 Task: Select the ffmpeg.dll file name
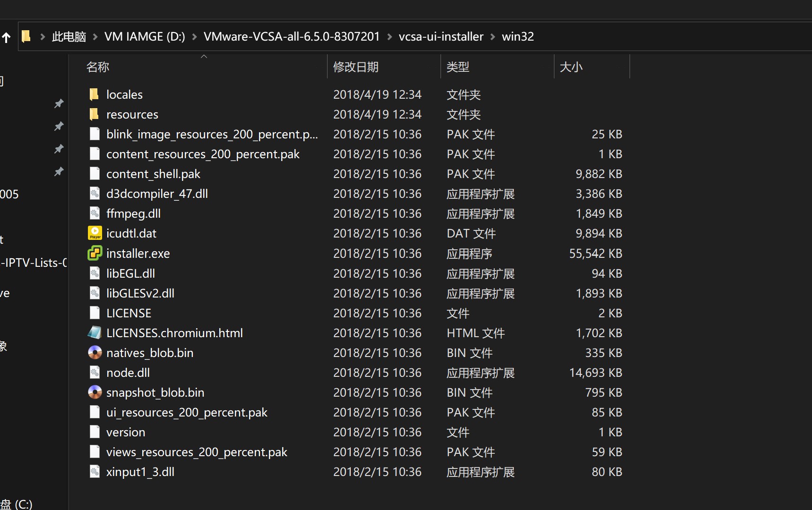click(x=133, y=213)
